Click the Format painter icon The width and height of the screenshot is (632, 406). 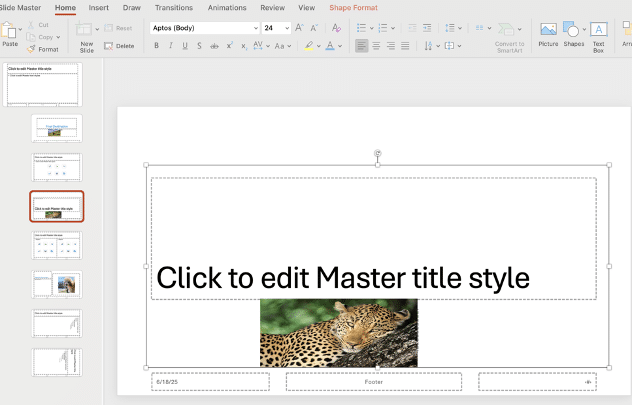point(33,48)
